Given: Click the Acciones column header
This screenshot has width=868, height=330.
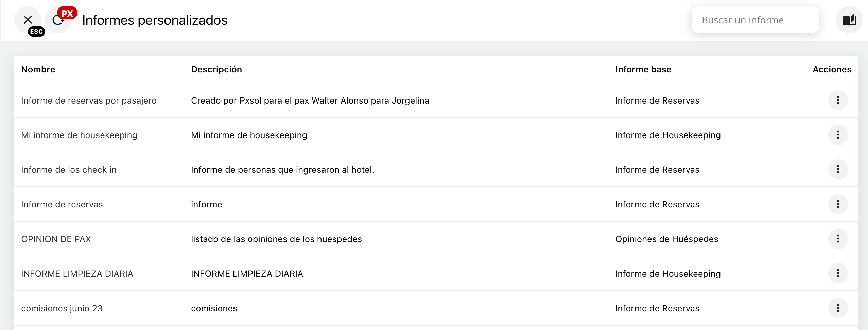Looking at the screenshot, I should [x=832, y=69].
